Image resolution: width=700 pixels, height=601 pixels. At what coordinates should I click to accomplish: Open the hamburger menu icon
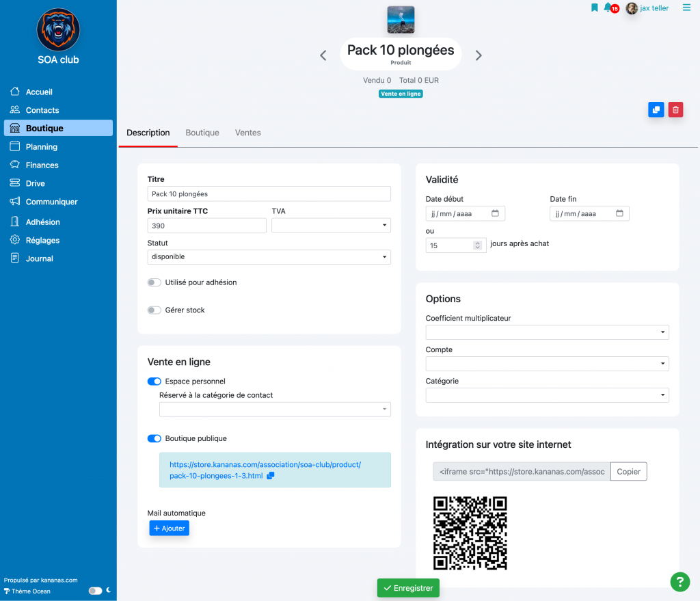pyautogui.click(x=686, y=8)
